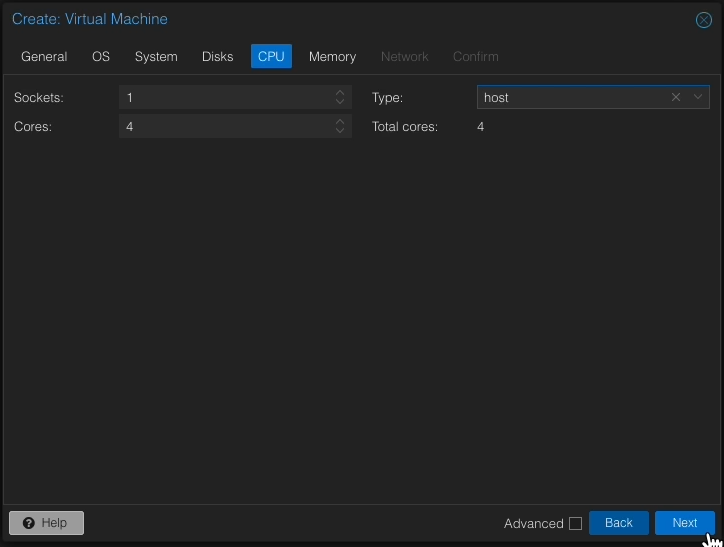Click the Next button
724x547 pixels.
pos(685,523)
